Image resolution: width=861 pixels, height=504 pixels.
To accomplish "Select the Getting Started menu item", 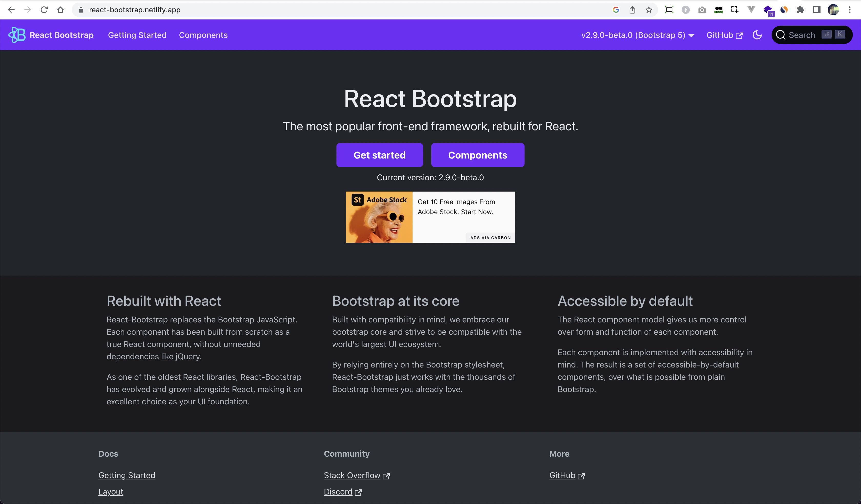I will 137,35.
